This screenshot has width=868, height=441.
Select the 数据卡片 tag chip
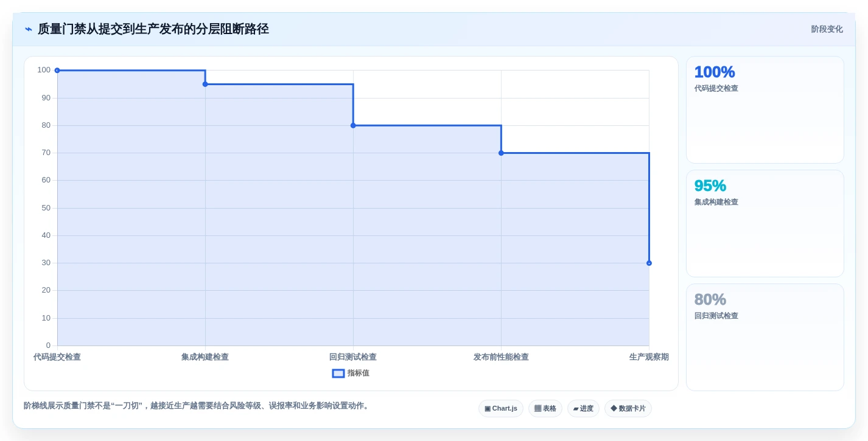(x=628, y=408)
